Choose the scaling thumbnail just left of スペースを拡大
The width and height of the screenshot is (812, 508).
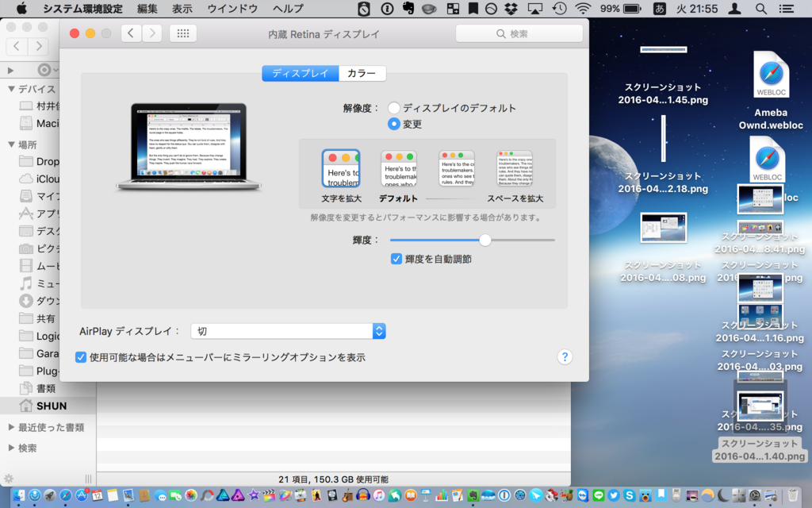457,168
